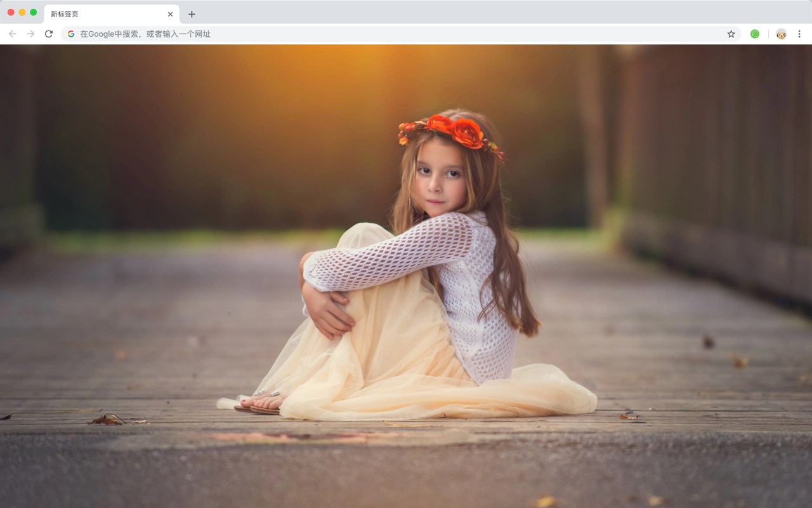Open a new tab with the plus button
Image resolution: width=812 pixels, height=508 pixels.
pos(192,14)
